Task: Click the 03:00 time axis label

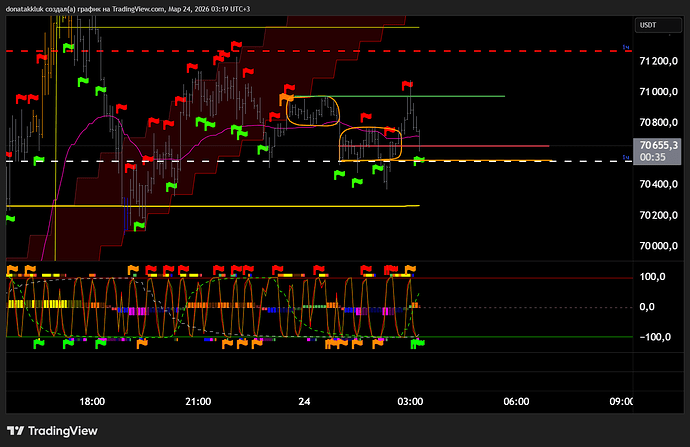Action: [410, 401]
